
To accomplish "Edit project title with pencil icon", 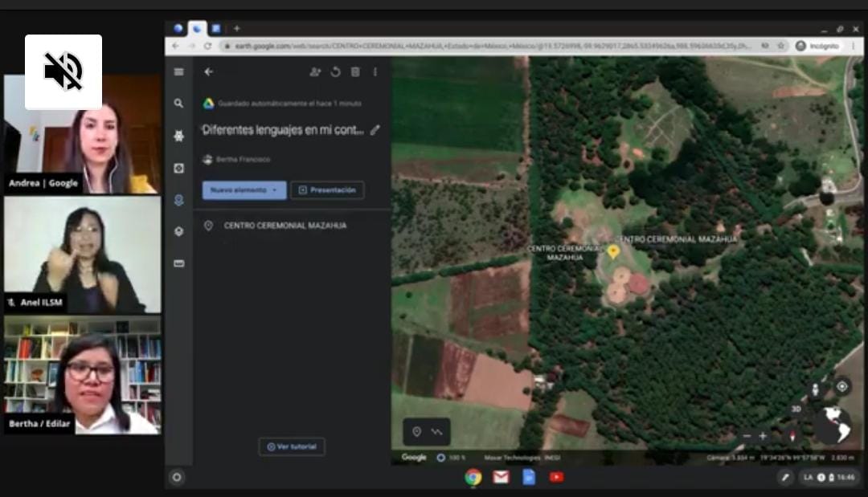I will click(x=375, y=129).
